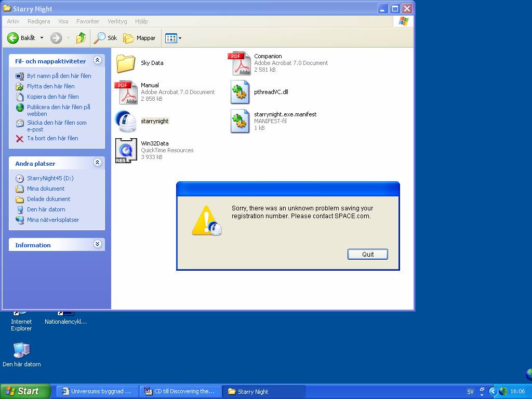Click the StarryNight45 disc drive icon
532x399 pixels.
(20, 179)
